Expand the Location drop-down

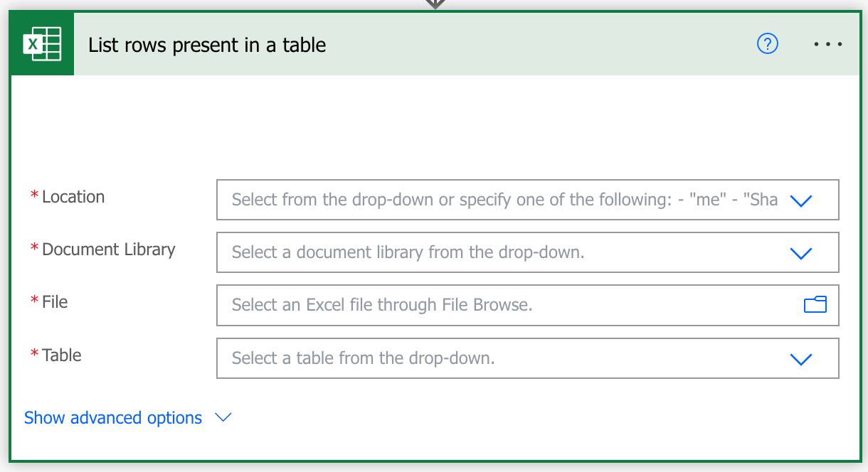click(x=801, y=200)
